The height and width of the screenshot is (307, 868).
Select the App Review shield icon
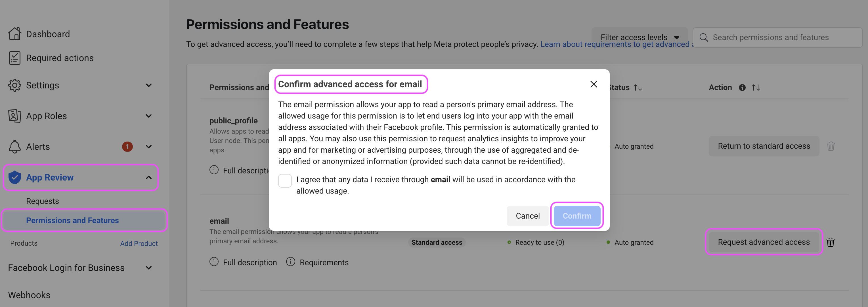14,177
